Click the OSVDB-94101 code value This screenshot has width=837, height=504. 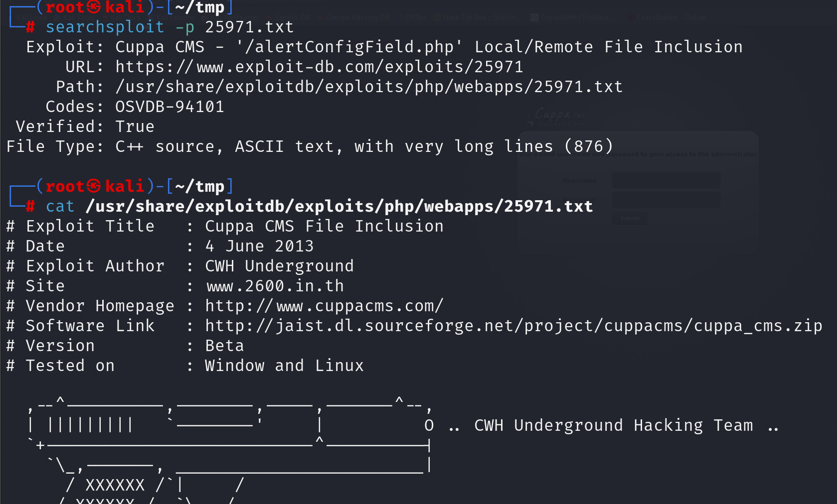pyautogui.click(x=169, y=107)
